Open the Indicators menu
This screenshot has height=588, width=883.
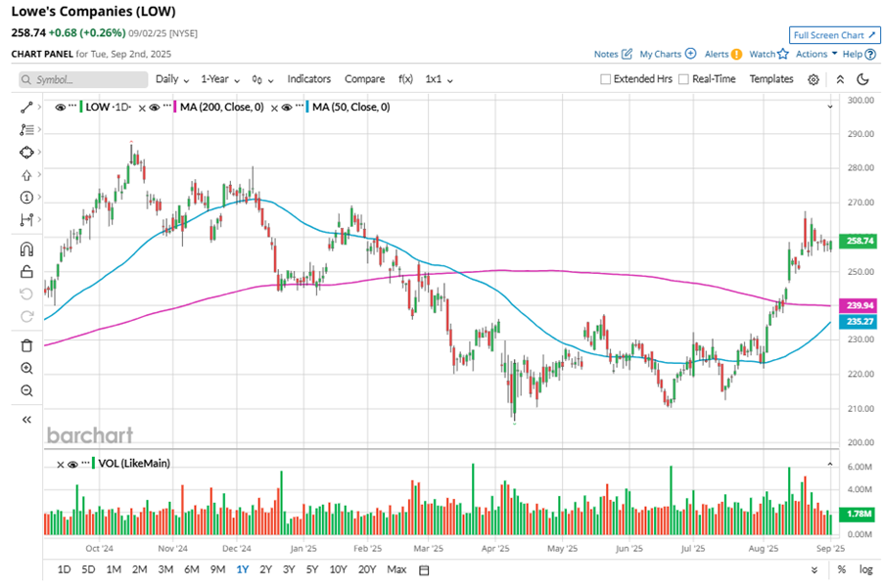click(x=308, y=79)
